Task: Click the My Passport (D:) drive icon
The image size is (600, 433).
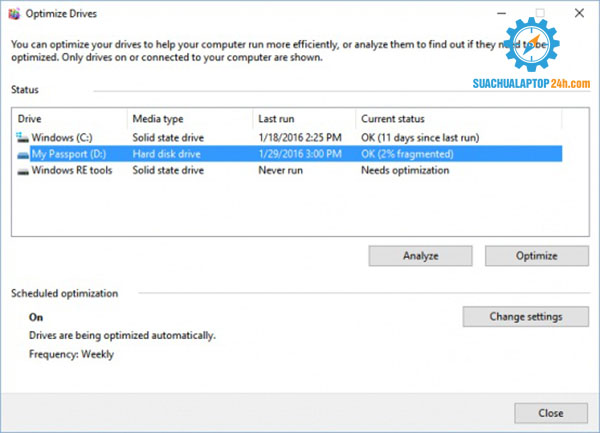Action: coord(23,155)
